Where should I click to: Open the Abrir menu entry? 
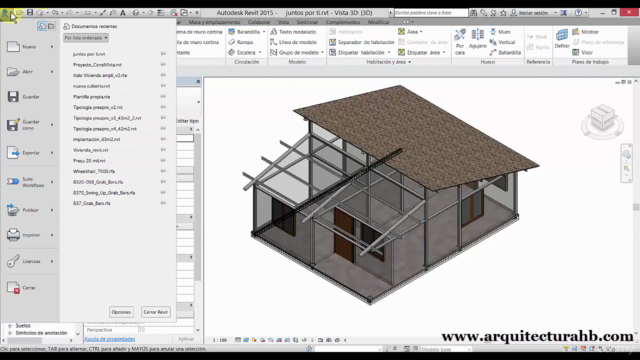click(x=30, y=71)
